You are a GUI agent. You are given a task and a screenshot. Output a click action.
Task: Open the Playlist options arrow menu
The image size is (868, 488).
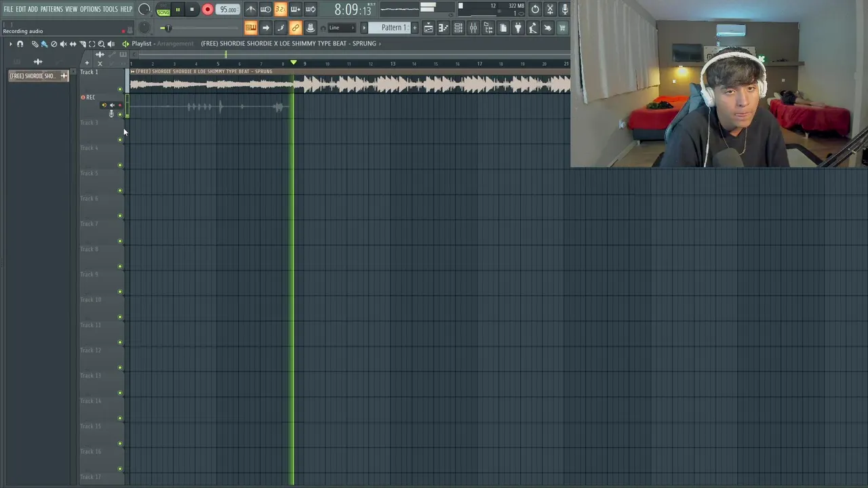(x=10, y=44)
